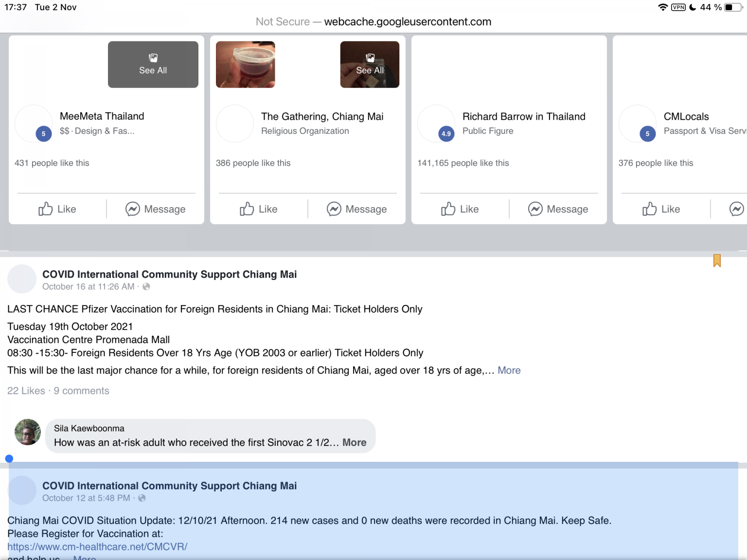The width and height of the screenshot is (747, 560).
Task: Select 141,165 people like this text
Action: coord(463,163)
